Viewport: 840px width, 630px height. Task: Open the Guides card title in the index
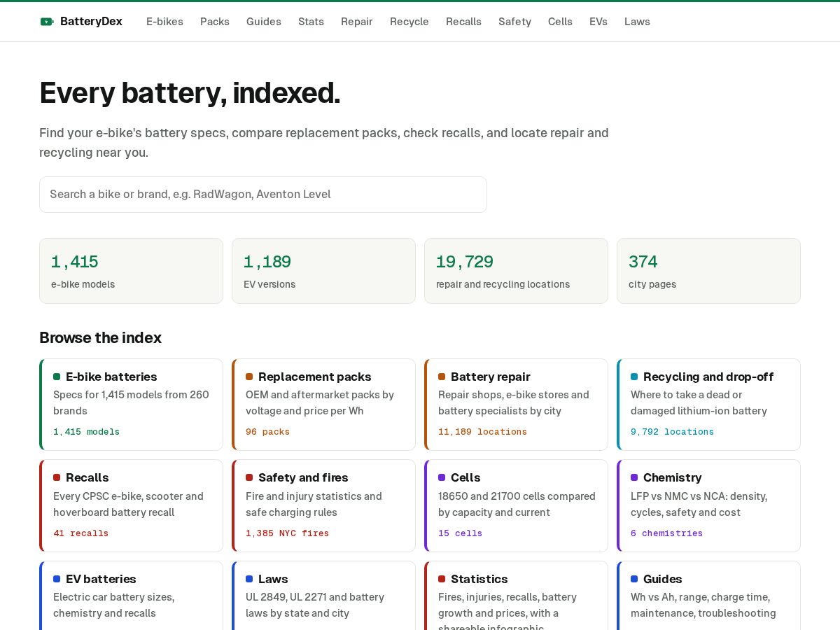tap(663, 579)
